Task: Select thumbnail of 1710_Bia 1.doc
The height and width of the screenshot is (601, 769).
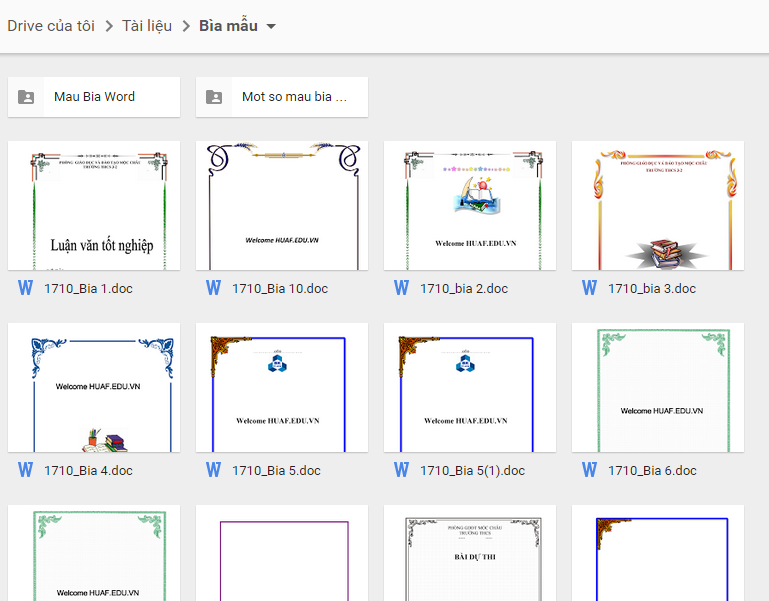Action: pyautogui.click(x=94, y=206)
